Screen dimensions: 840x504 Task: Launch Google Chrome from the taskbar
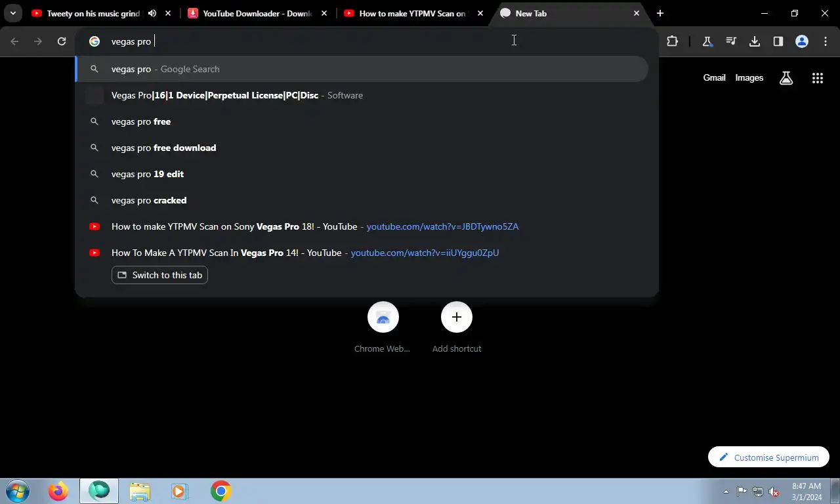(221, 491)
